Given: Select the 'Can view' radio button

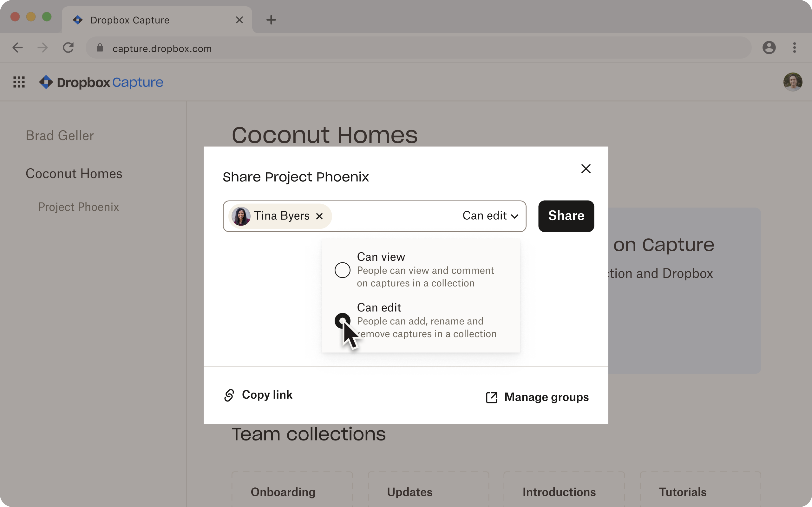Looking at the screenshot, I should point(341,269).
